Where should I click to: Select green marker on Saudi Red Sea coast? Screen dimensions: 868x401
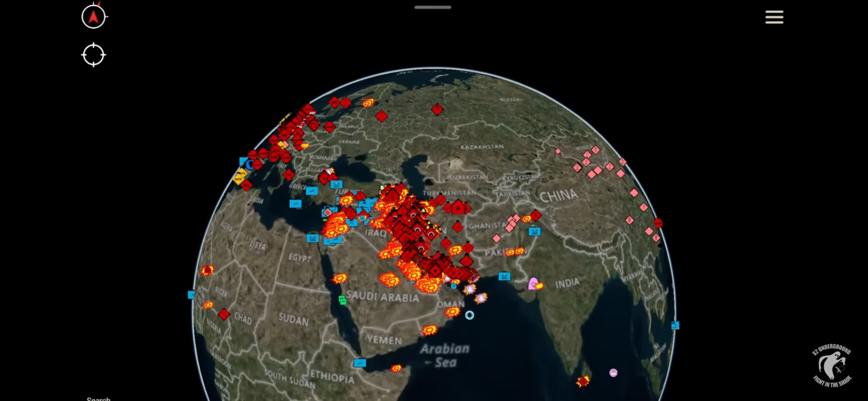(x=342, y=300)
